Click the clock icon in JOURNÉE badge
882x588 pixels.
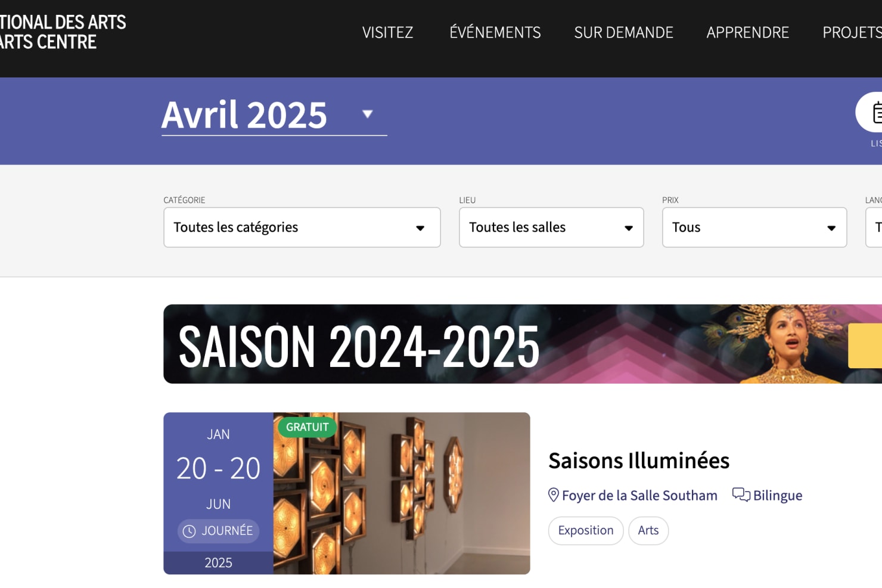coord(189,531)
